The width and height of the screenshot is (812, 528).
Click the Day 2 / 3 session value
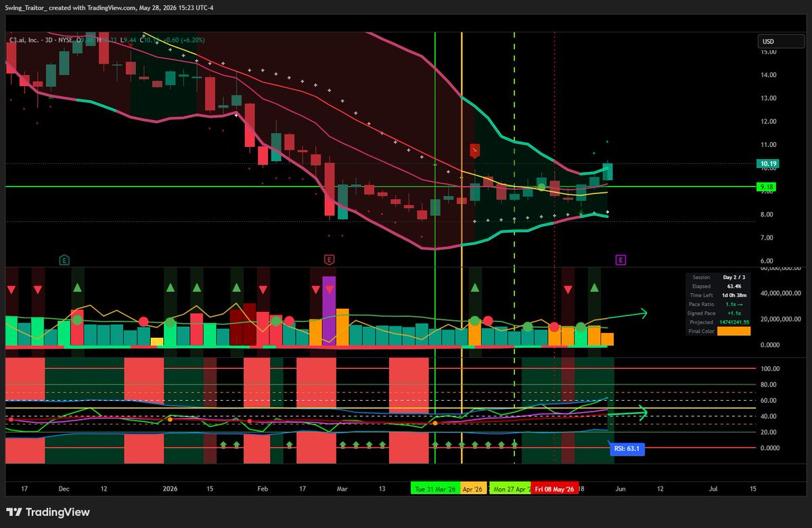(734, 278)
